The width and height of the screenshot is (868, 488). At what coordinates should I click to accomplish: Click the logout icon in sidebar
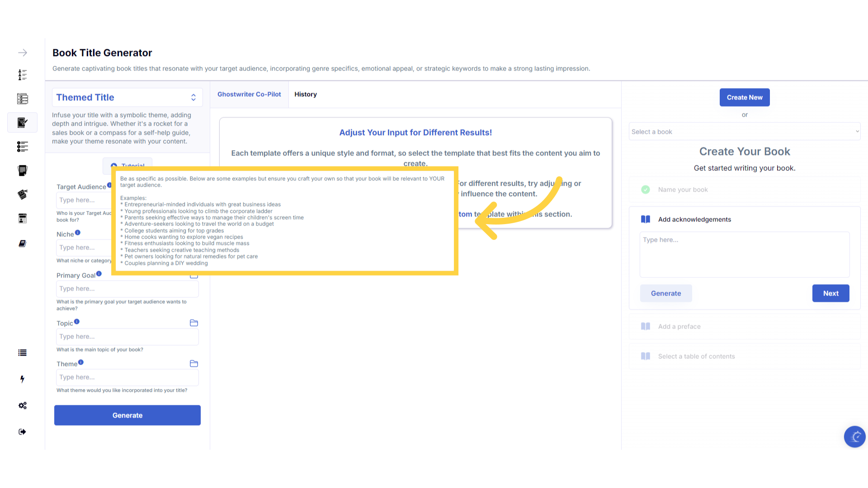click(23, 432)
